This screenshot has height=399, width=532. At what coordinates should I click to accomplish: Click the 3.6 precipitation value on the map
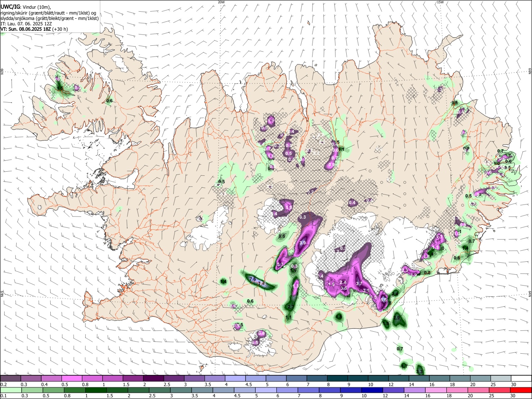pos(344,288)
